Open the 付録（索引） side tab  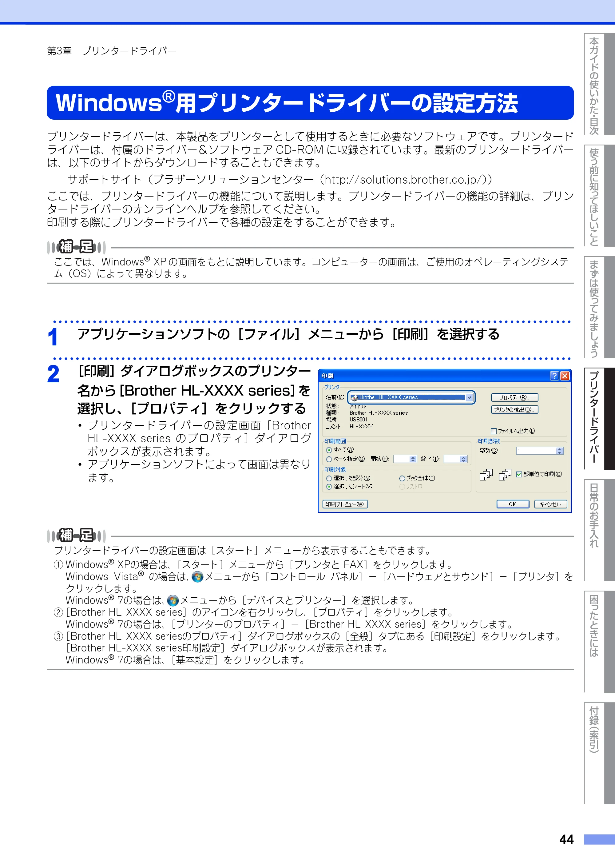(600, 753)
